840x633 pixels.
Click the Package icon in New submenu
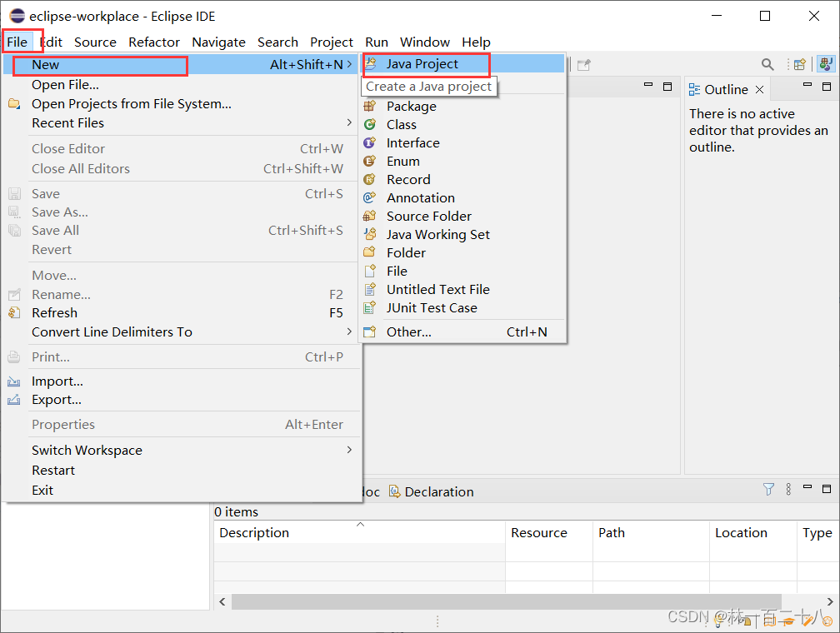tap(370, 106)
